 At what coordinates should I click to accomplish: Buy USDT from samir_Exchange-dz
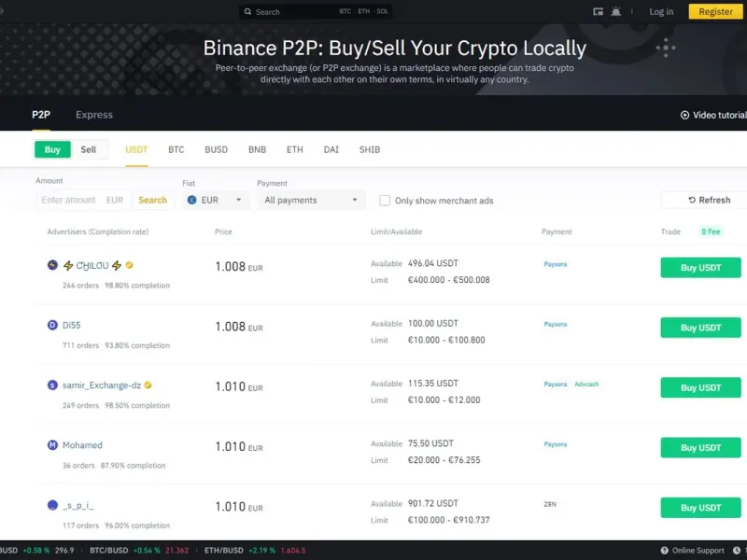[x=700, y=387]
